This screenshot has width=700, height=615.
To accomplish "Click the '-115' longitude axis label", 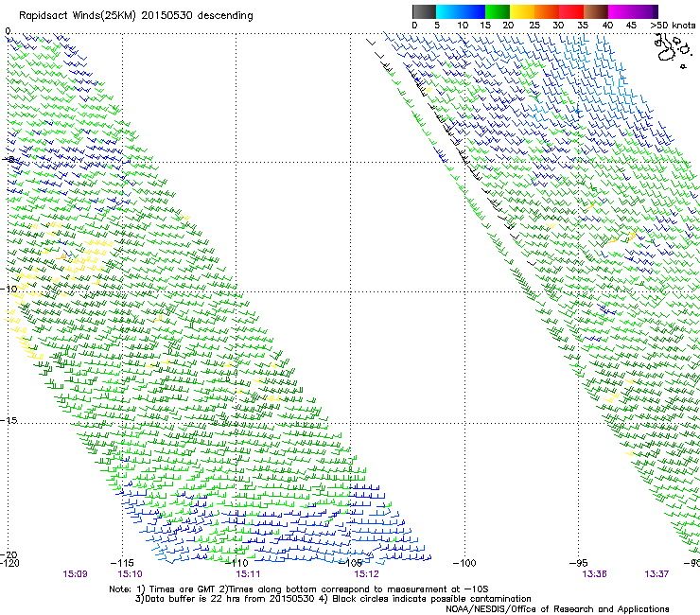I will click(122, 563).
